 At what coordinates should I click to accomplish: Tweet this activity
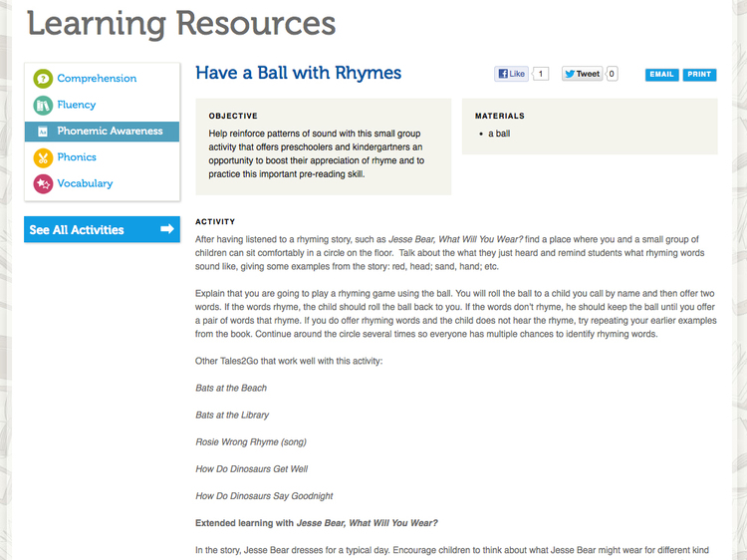[x=582, y=74]
